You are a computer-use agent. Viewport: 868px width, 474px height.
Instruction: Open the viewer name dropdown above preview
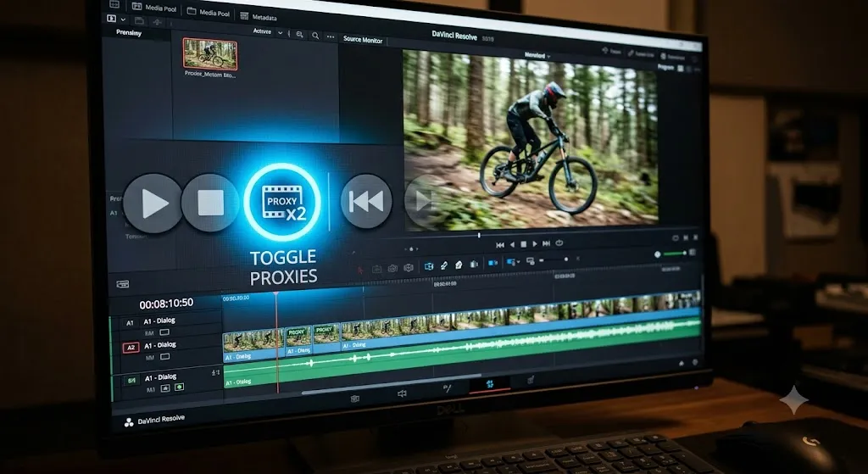537,55
